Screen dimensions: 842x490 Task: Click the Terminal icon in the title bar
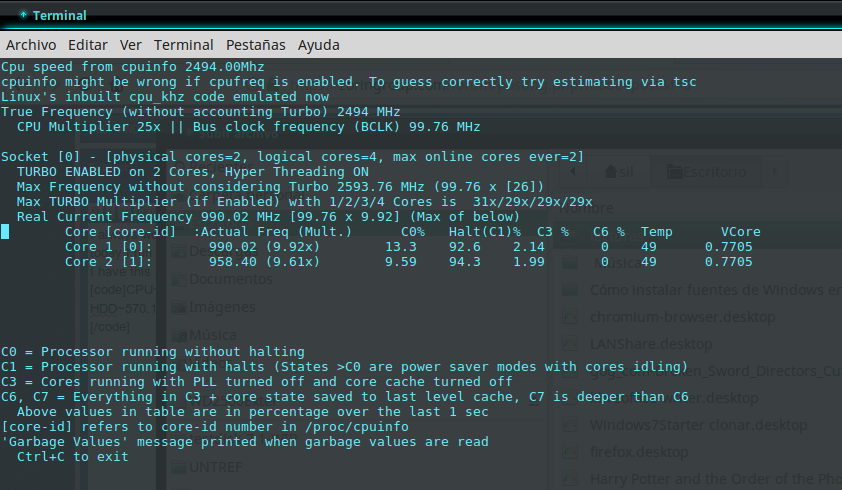pos(23,15)
